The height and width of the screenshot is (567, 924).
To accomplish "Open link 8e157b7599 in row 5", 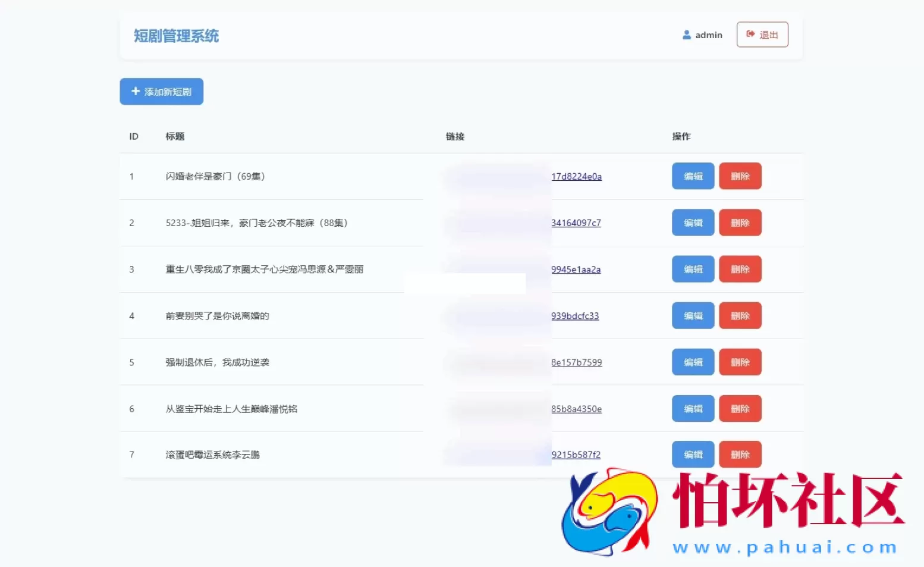I will coord(576,362).
